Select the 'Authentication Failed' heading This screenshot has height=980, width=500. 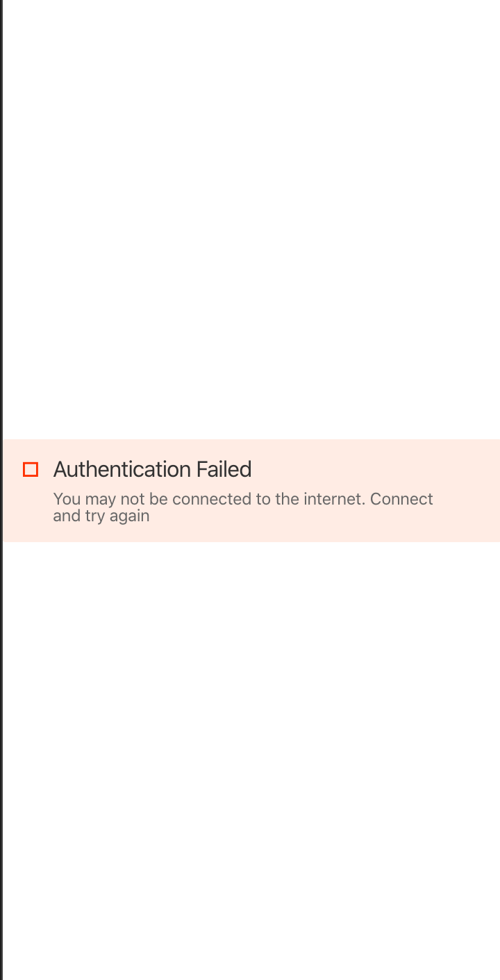(x=152, y=470)
